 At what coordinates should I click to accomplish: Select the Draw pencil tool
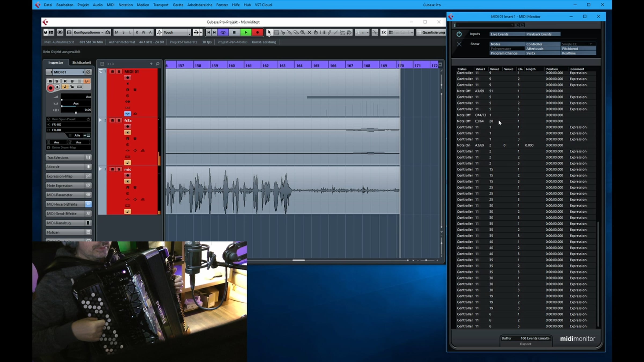tap(329, 32)
